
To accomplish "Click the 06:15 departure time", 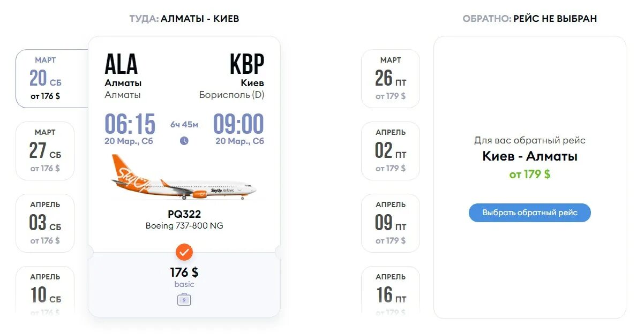I will [x=130, y=124].
